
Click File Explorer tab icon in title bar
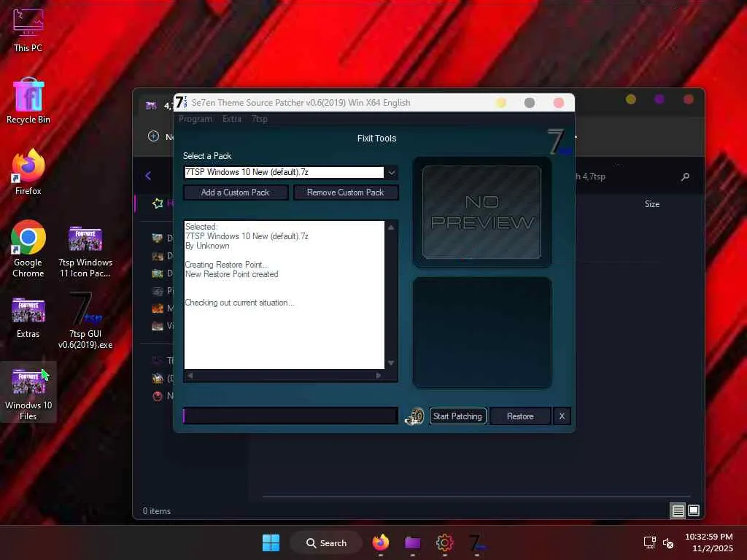tap(151, 105)
